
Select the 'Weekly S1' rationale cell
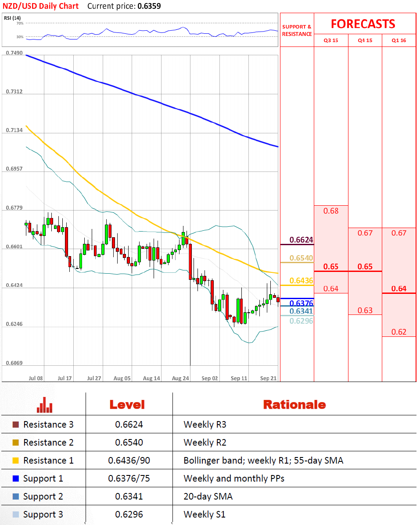(205, 514)
